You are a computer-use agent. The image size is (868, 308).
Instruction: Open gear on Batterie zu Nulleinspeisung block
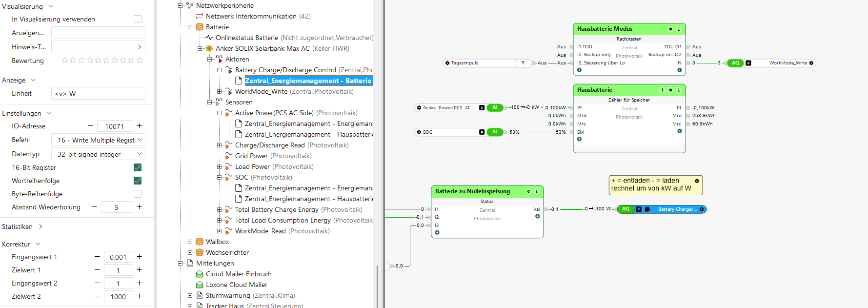[528, 192]
